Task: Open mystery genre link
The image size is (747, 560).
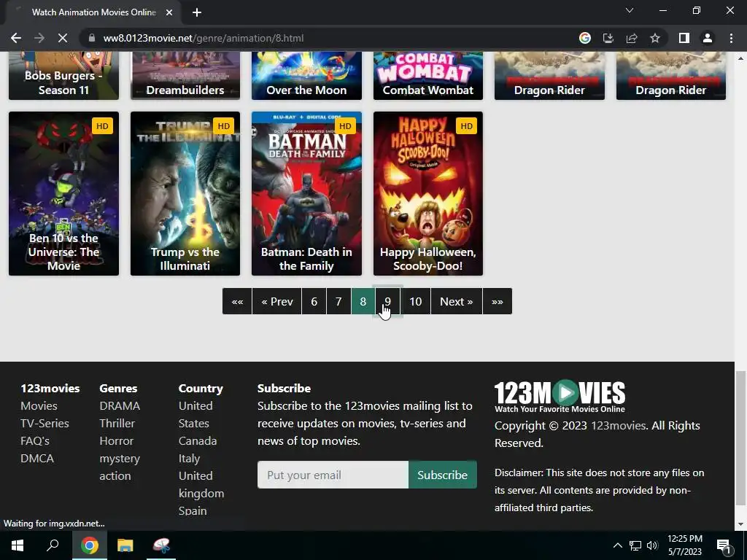Action: tap(120, 459)
